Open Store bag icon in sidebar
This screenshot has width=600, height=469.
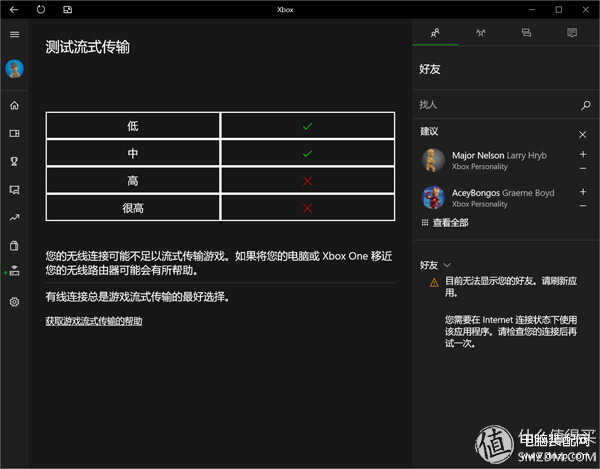pyautogui.click(x=15, y=246)
